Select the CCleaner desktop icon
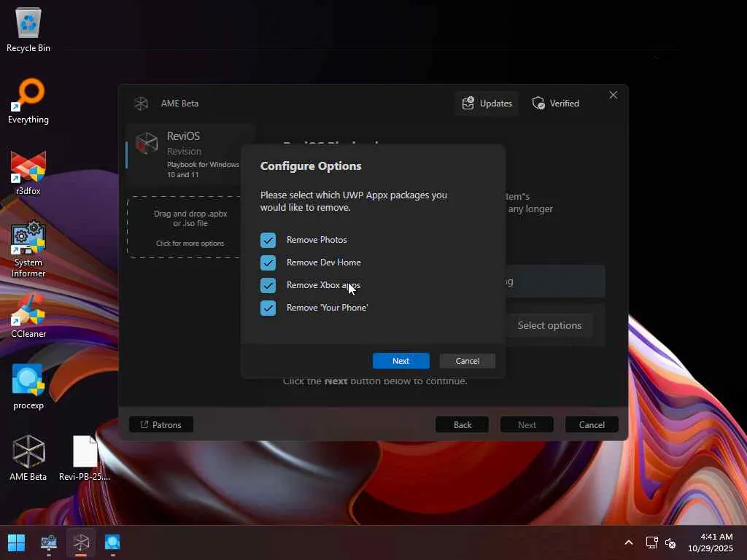 point(28,315)
